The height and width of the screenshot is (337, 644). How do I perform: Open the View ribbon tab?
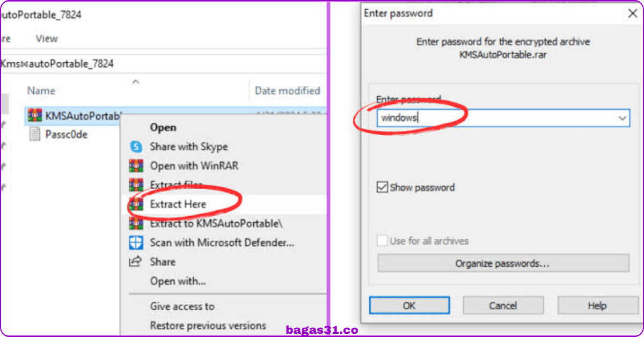point(47,39)
